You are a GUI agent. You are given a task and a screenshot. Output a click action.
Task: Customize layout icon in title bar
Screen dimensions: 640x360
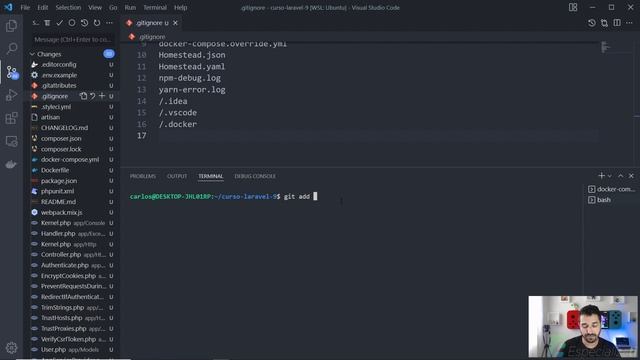[x=573, y=7]
